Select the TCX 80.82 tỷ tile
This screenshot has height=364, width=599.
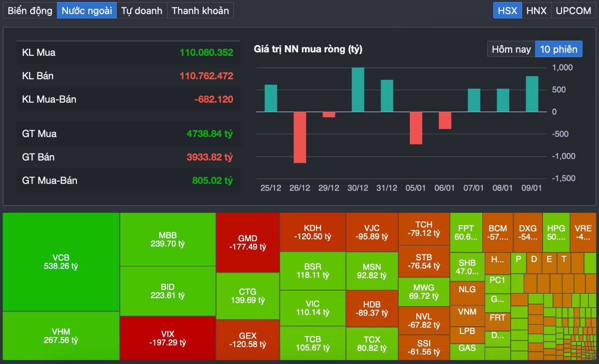click(x=372, y=344)
